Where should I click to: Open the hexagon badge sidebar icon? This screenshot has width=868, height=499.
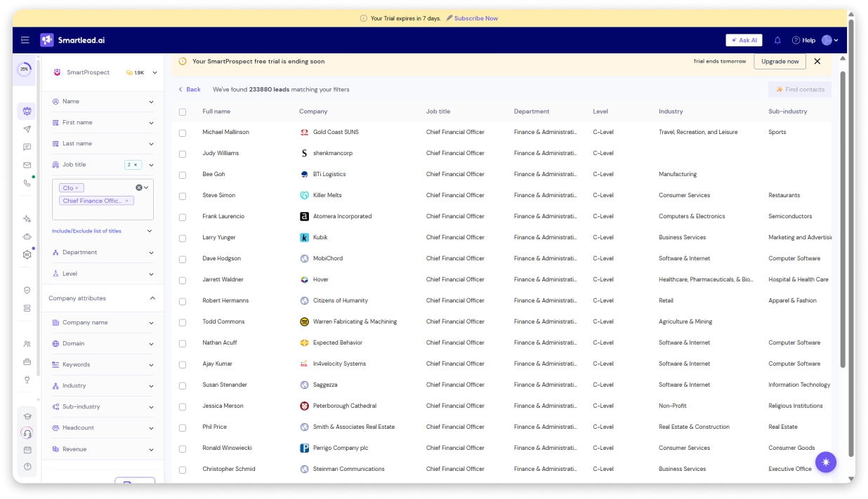click(x=27, y=255)
